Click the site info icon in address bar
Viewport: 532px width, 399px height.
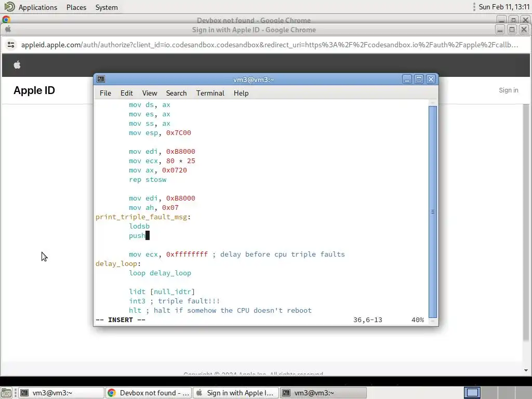[x=11, y=45]
